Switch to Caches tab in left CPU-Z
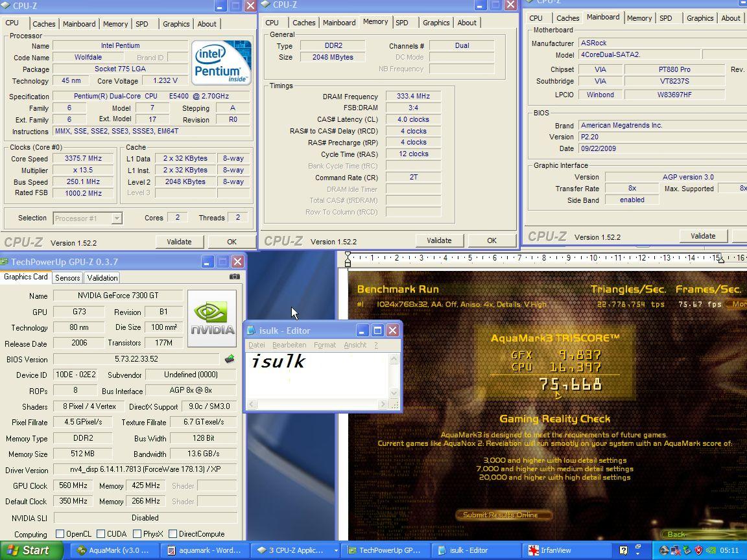This screenshot has height=560, width=747. click(44, 24)
